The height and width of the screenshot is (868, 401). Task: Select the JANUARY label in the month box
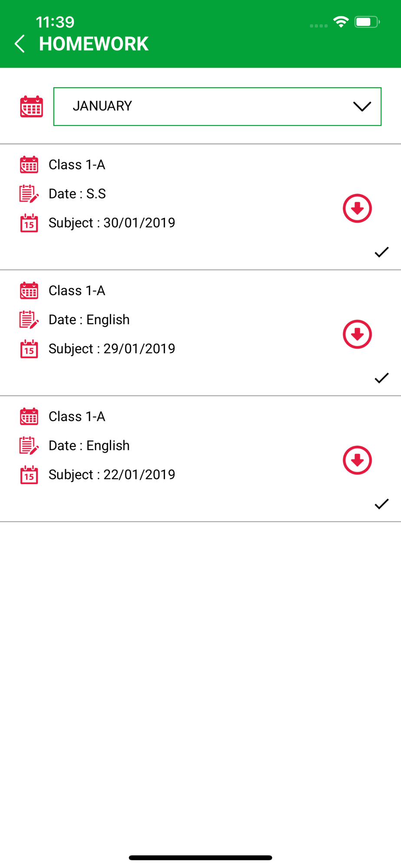pyautogui.click(x=102, y=106)
